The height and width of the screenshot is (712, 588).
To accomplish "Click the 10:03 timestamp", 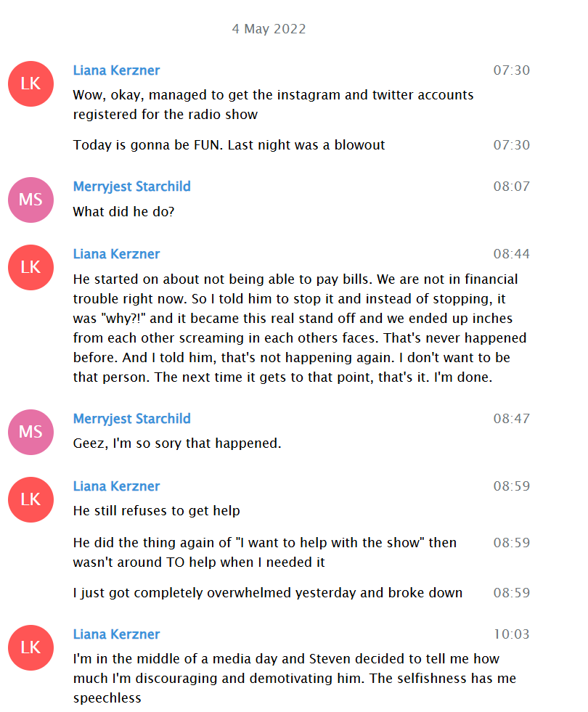I will (512, 634).
